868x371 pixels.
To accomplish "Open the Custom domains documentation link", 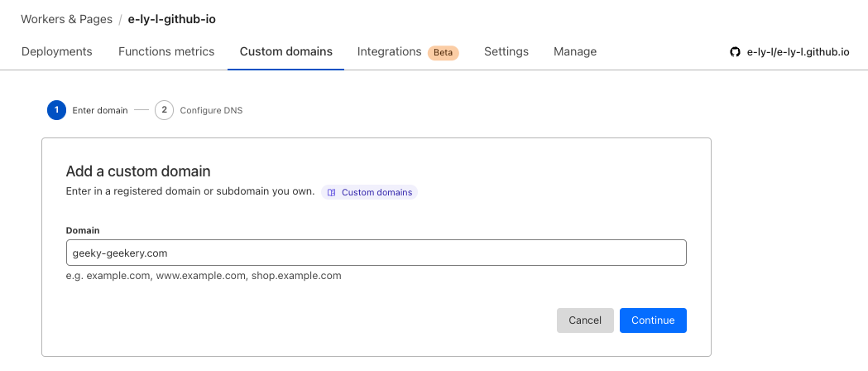I will (376, 192).
